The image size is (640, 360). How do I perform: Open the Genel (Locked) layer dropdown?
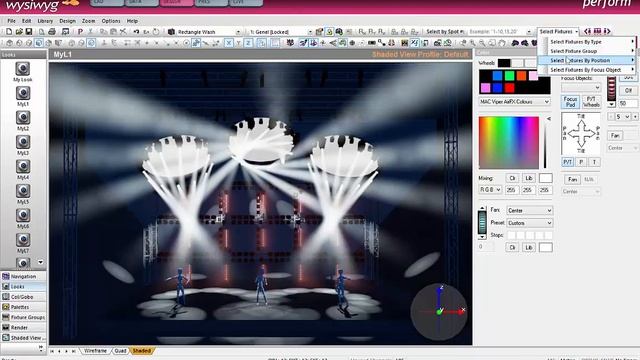[x=309, y=32]
